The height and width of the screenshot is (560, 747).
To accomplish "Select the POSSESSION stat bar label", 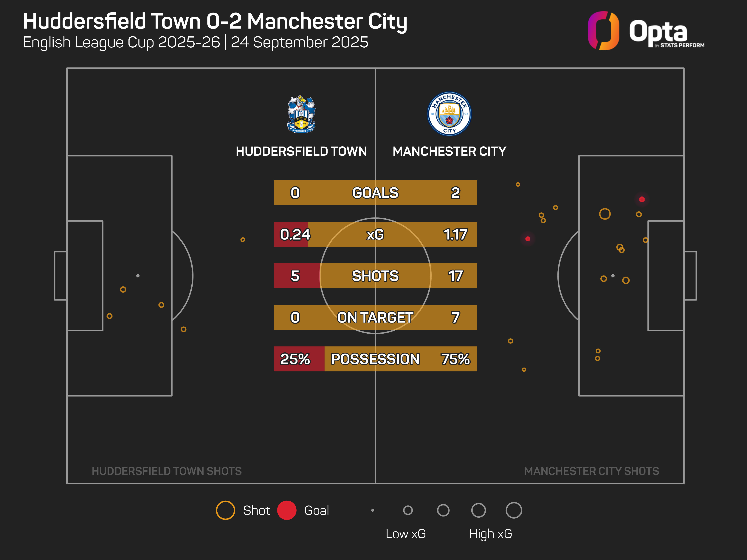I will [375, 359].
